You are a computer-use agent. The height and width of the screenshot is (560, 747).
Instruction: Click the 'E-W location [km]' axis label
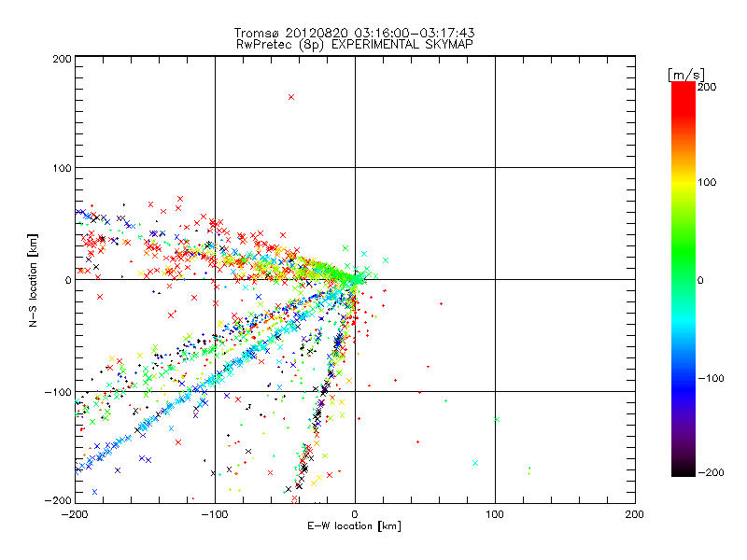click(354, 526)
